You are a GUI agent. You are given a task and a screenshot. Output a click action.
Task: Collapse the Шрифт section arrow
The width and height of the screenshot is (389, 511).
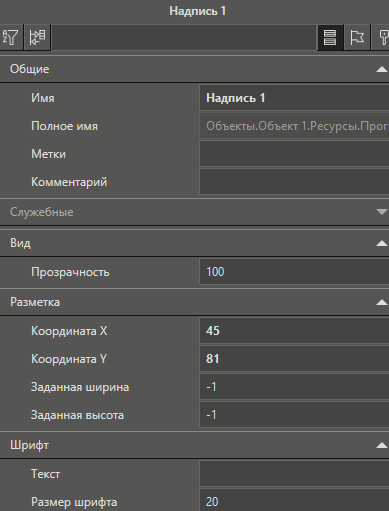tap(381, 445)
